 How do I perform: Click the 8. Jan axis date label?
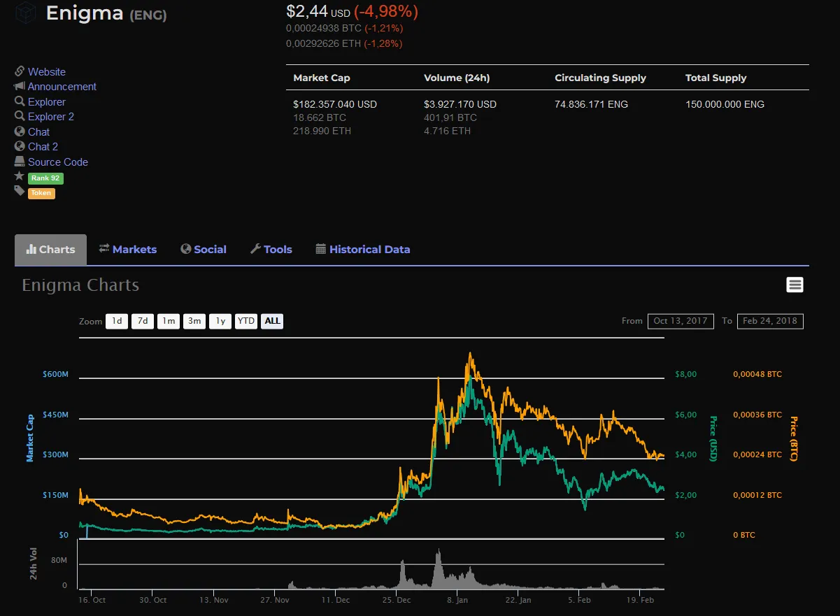(458, 600)
